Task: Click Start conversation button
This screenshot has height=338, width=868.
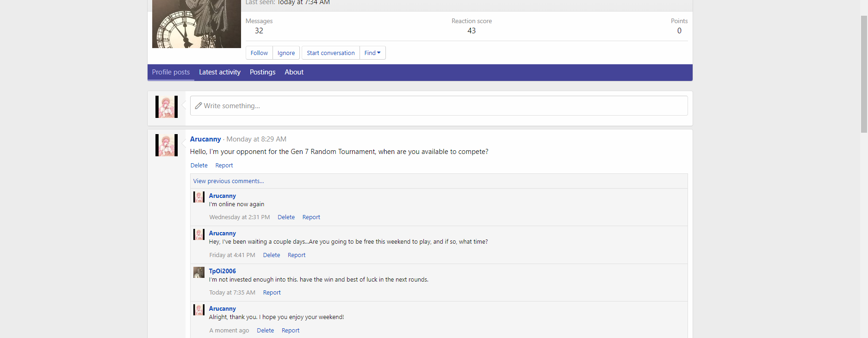Action: click(330, 53)
